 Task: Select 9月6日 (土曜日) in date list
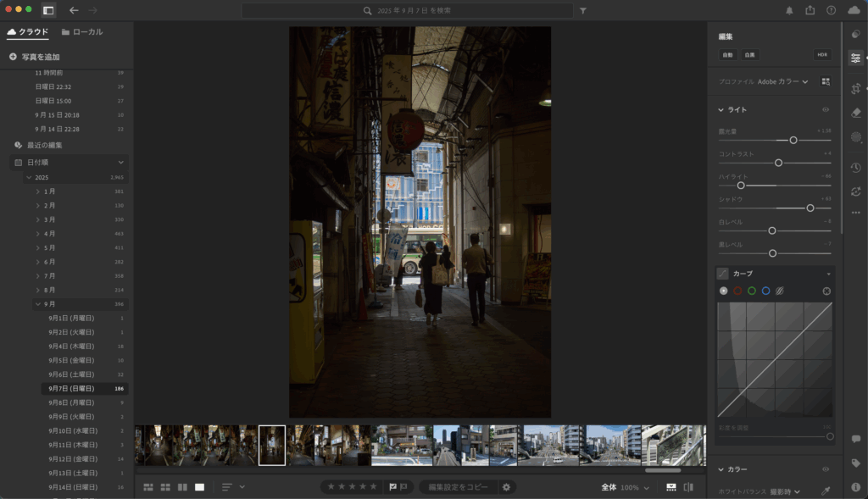[x=71, y=374]
